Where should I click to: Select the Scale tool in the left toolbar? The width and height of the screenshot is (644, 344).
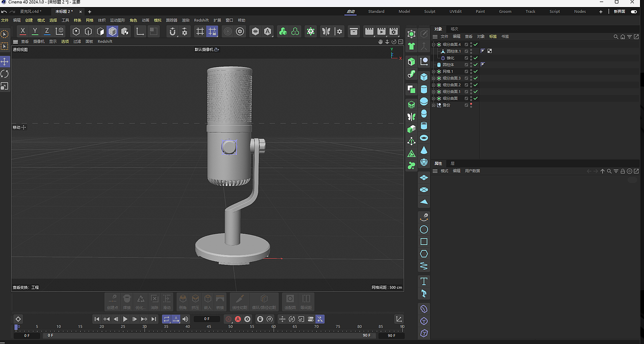(x=5, y=86)
